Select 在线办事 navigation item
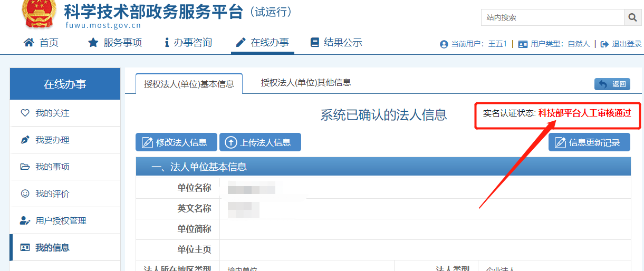 point(263,43)
